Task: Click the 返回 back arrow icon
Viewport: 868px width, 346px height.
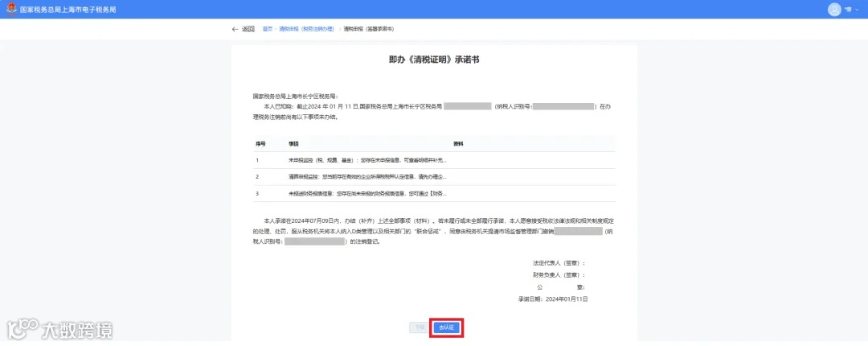Action: [235, 29]
